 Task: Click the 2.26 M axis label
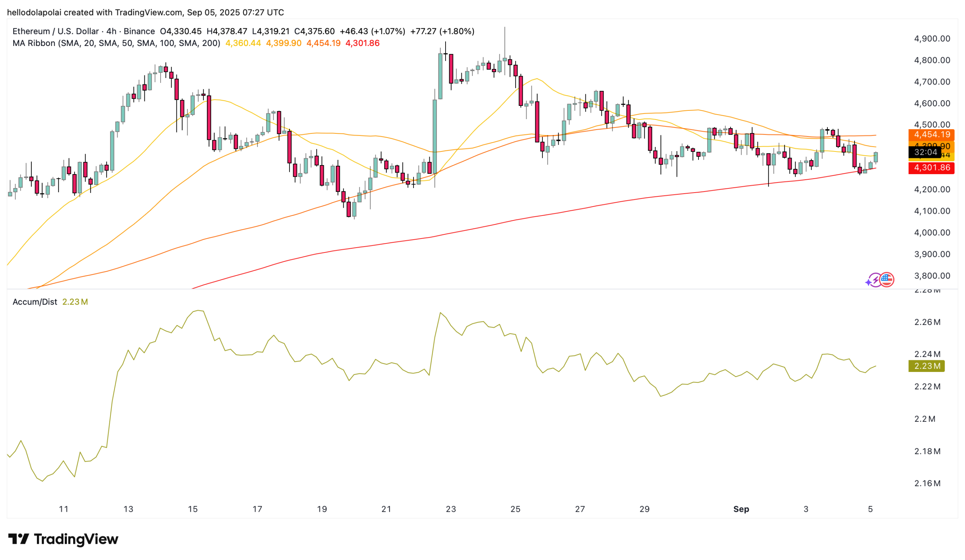point(927,322)
